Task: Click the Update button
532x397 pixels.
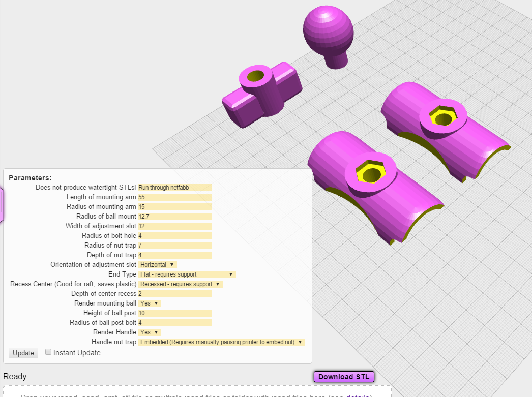Action: [23, 353]
